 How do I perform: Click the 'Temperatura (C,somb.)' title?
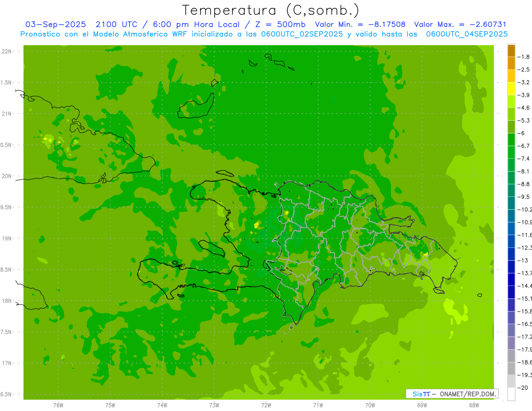click(x=271, y=10)
